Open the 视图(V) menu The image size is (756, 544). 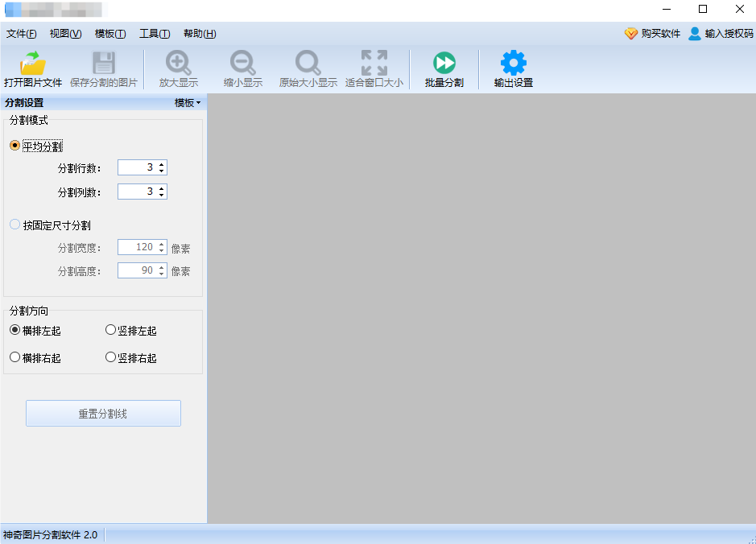(x=65, y=34)
